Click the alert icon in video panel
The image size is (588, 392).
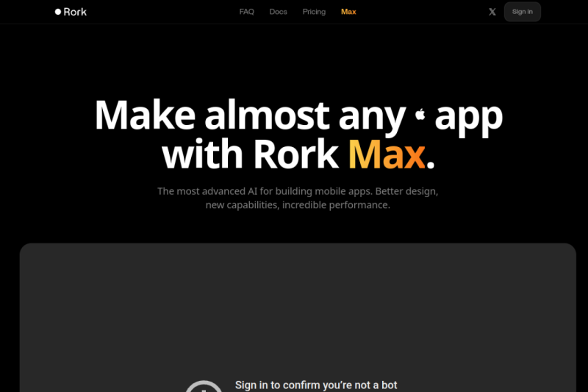[204, 386]
